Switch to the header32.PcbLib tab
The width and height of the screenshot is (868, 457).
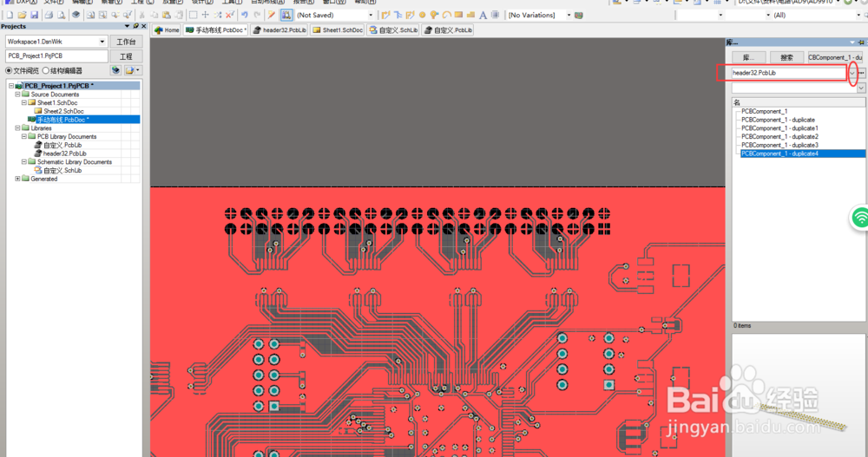click(x=279, y=29)
